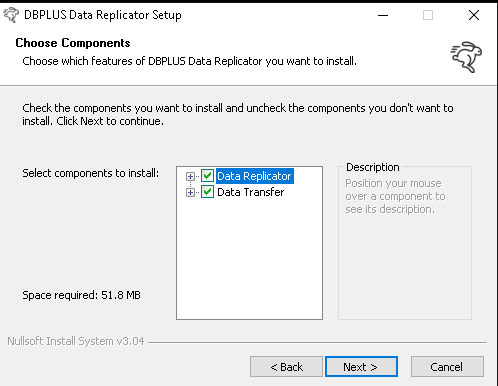
Task: Uncheck the Data Replicator component checkbox
Action: tap(207, 176)
